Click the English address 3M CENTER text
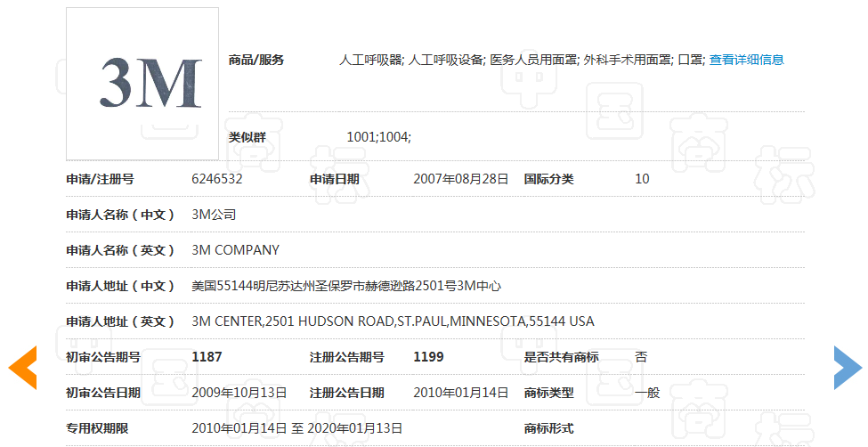868x447 pixels. click(393, 321)
